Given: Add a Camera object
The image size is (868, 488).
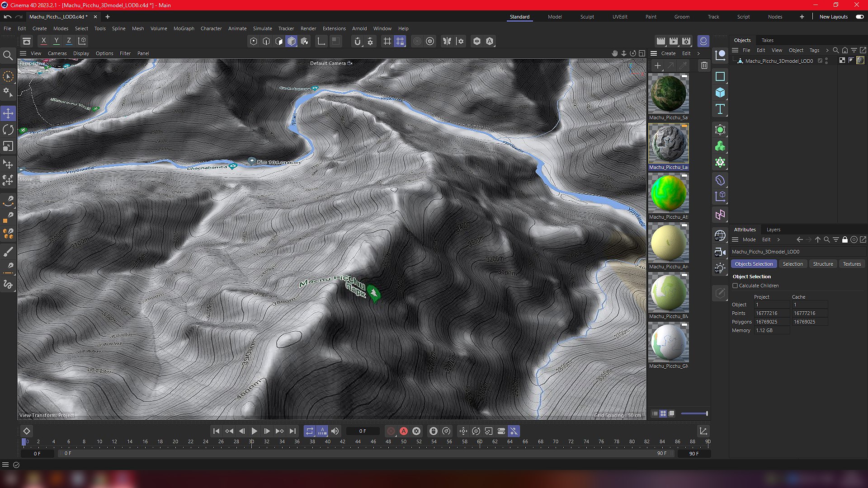Looking at the screenshot, I should click(x=720, y=252).
